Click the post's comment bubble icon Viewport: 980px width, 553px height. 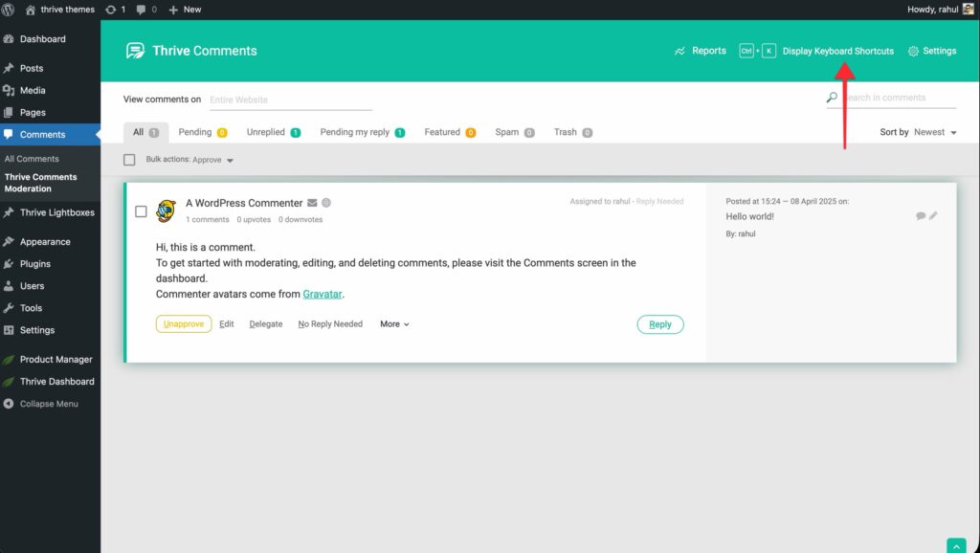pos(921,216)
